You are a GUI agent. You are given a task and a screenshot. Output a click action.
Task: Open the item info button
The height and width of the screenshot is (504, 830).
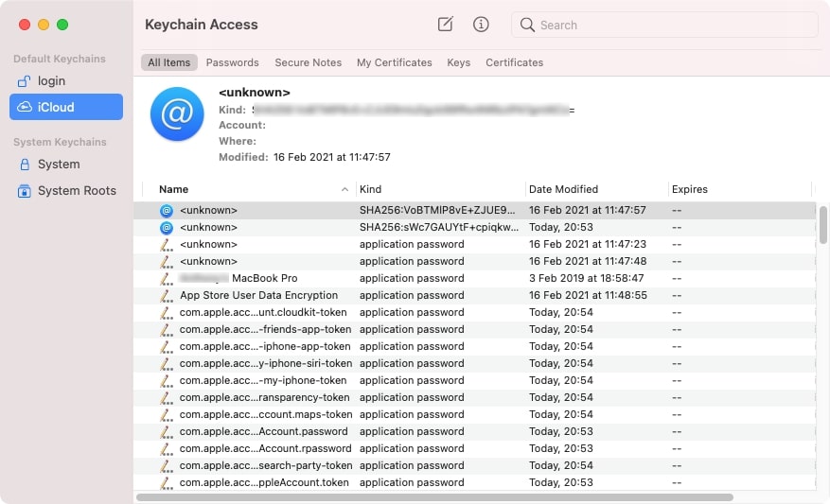(x=481, y=25)
